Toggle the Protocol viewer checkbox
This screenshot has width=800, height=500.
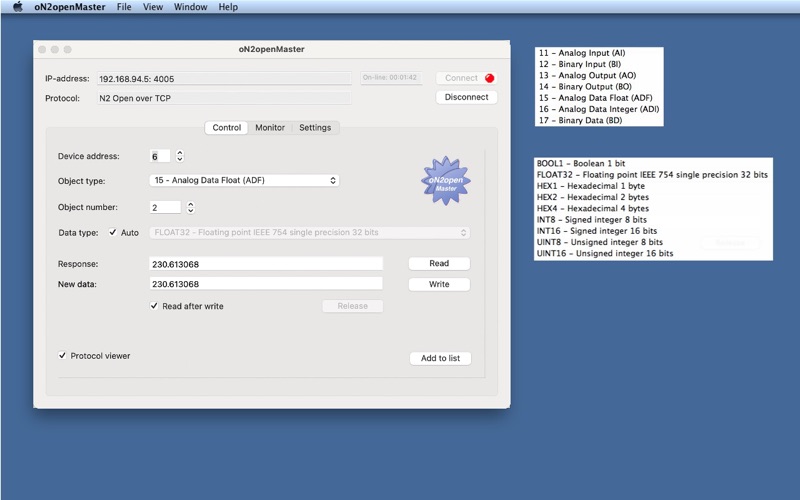coord(62,355)
